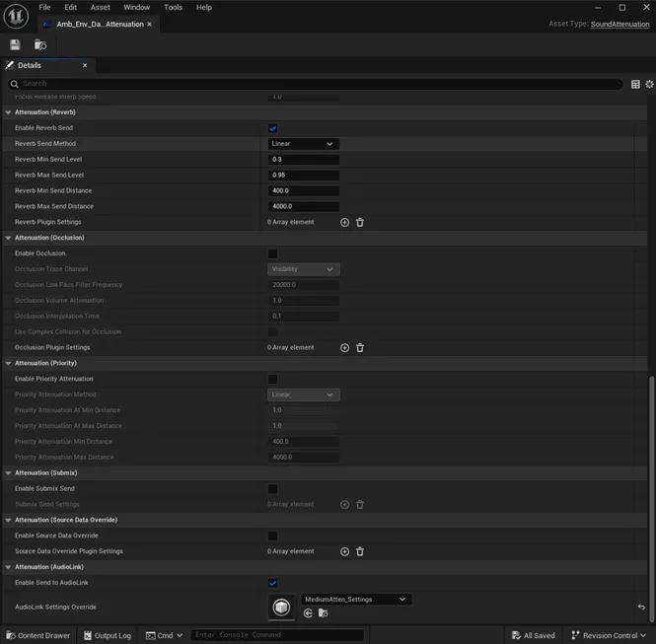Add element to Reverb Plugin Settings array
This screenshot has width=656, height=644.
click(x=344, y=223)
